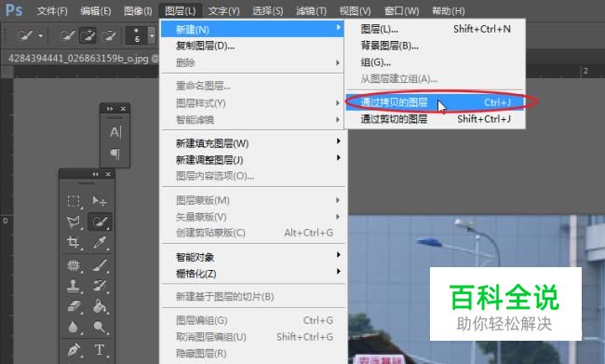The image size is (605, 364).
Task: Click the Photoshop Ps logo
Action: 14,10
